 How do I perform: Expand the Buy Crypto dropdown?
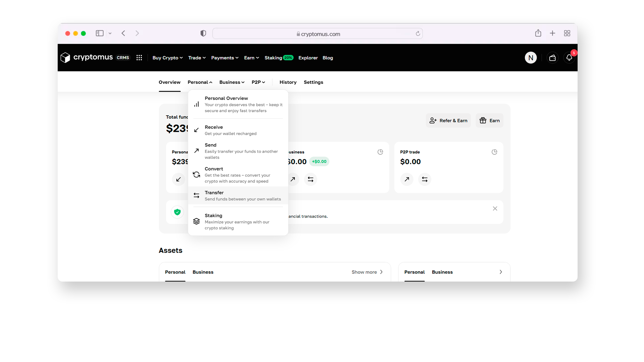pyautogui.click(x=168, y=58)
